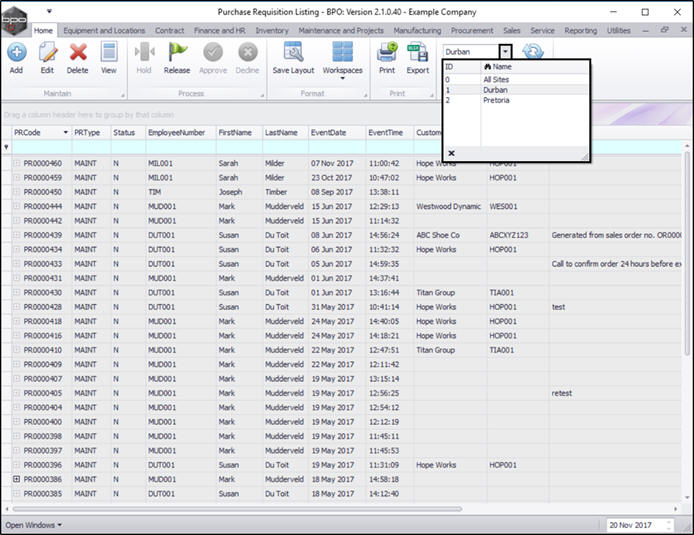
Task: Select the PR0000450 row cell
Action: pos(42,192)
